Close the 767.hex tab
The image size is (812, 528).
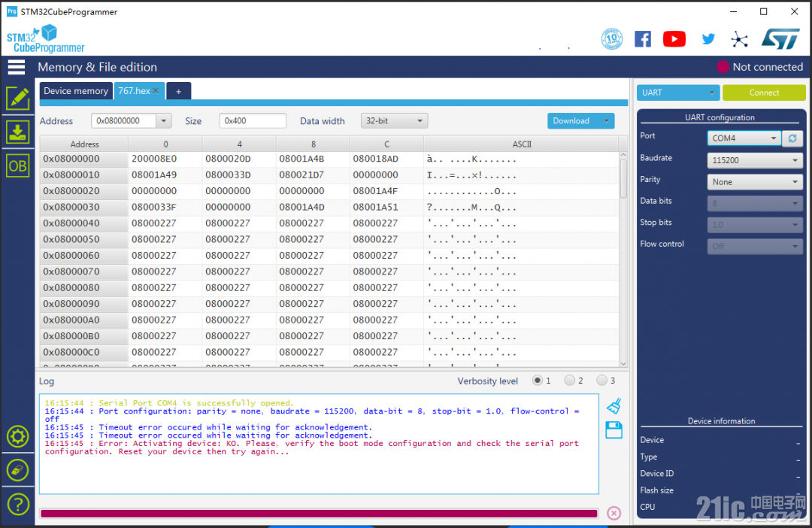click(x=156, y=91)
